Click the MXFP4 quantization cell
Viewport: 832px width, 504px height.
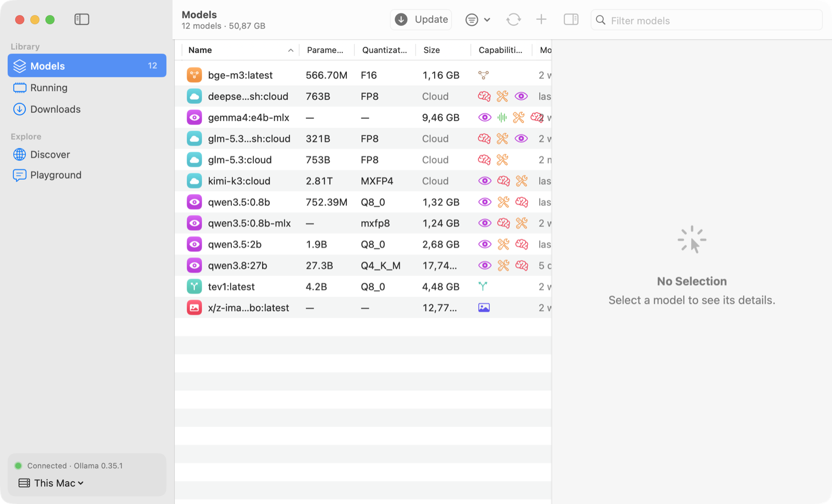click(x=377, y=181)
